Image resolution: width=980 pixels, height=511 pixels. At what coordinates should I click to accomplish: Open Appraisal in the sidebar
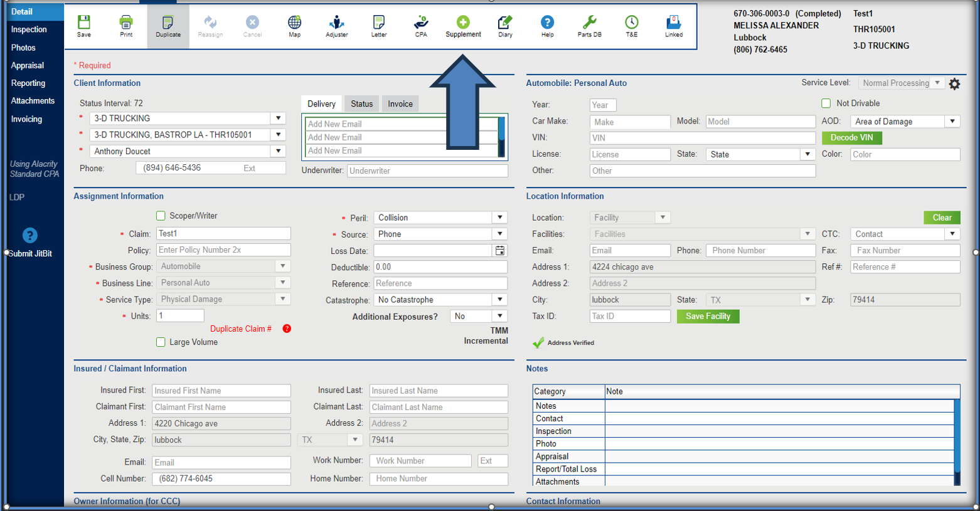pyautogui.click(x=28, y=65)
